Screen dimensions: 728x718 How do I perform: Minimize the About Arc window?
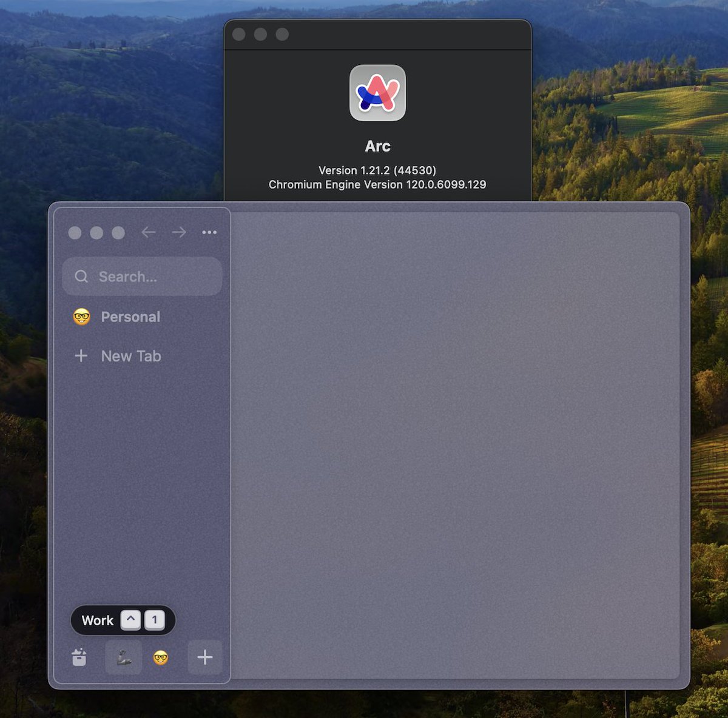tap(260, 35)
